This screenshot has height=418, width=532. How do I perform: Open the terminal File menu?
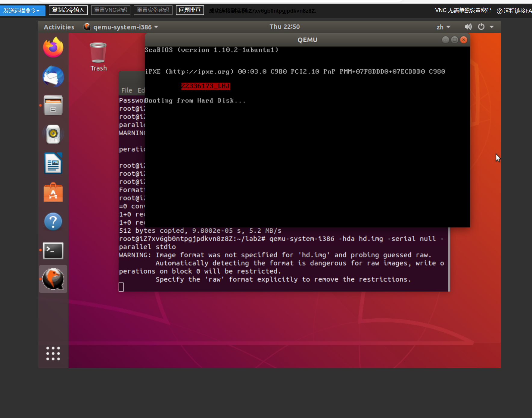pos(126,90)
